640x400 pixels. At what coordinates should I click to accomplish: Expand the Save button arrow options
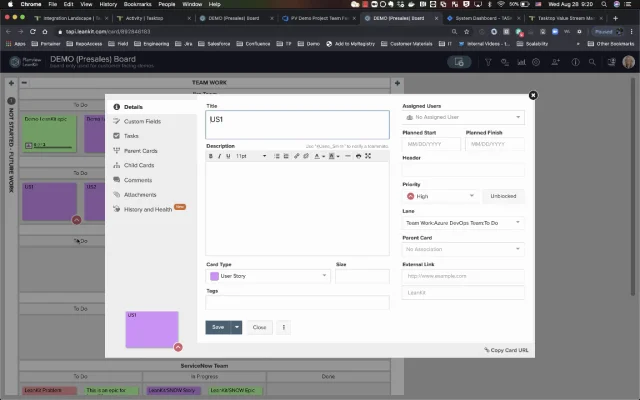pyautogui.click(x=237, y=327)
